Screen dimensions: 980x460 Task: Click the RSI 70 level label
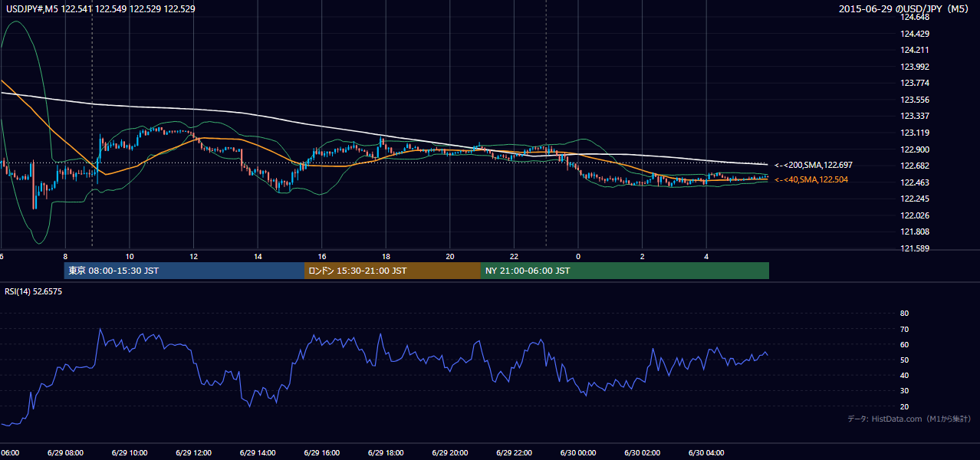[x=904, y=329]
